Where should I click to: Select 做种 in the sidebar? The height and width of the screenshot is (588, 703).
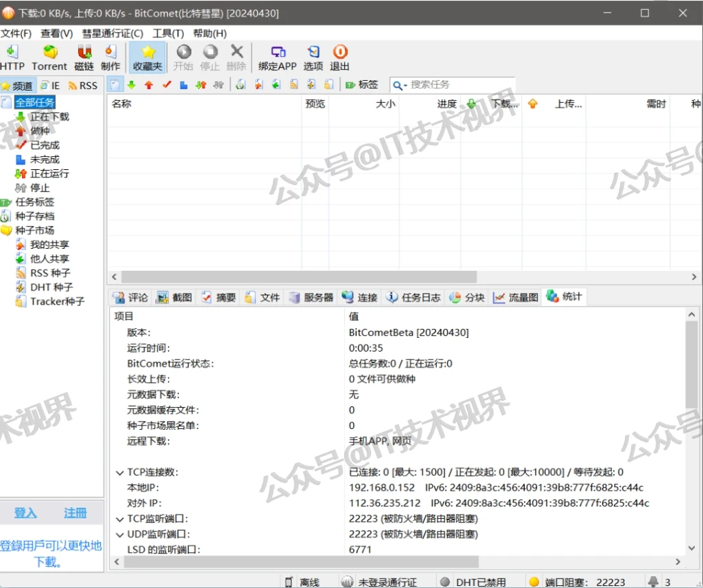pyautogui.click(x=39, y=131)
